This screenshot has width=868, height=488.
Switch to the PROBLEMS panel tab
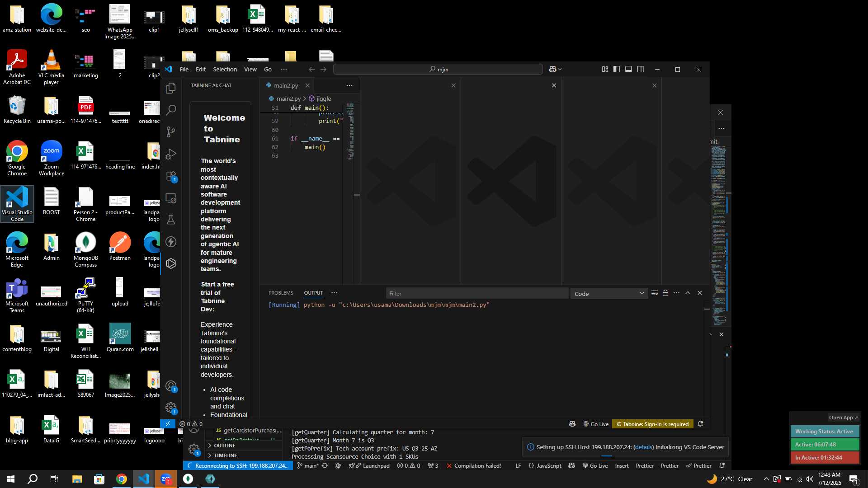(x=281, y=293)
